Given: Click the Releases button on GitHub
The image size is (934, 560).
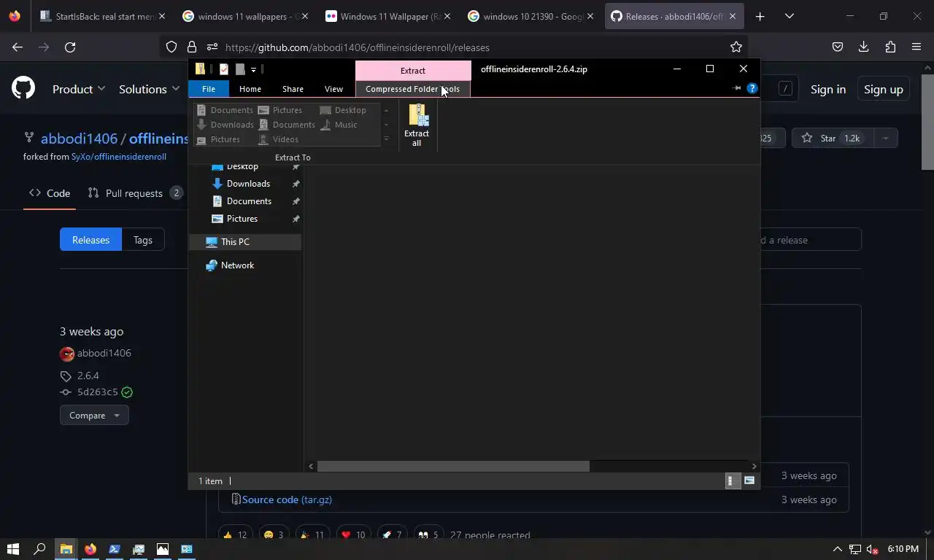Looking at the screenshot, I should (x=90, y=240).
